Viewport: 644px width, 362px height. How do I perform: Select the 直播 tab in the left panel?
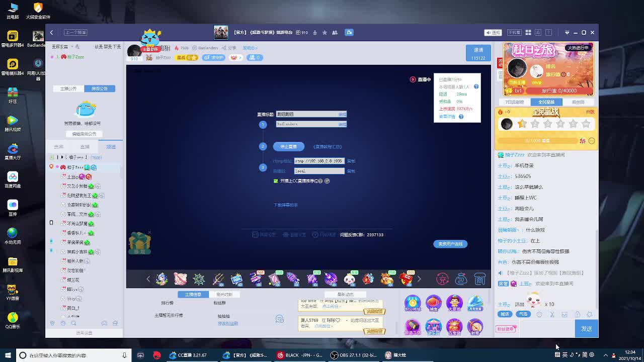point(85,147)
